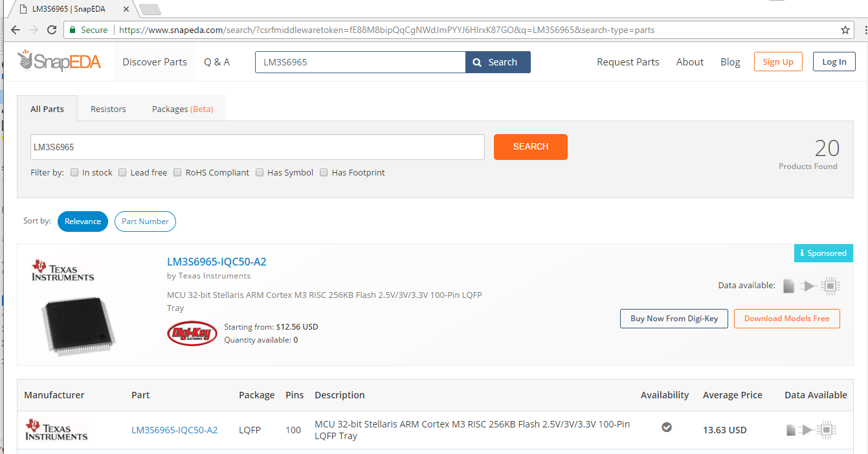Bookmark page with the star icon
868x454 pixels.
click(x=845, y=30)
